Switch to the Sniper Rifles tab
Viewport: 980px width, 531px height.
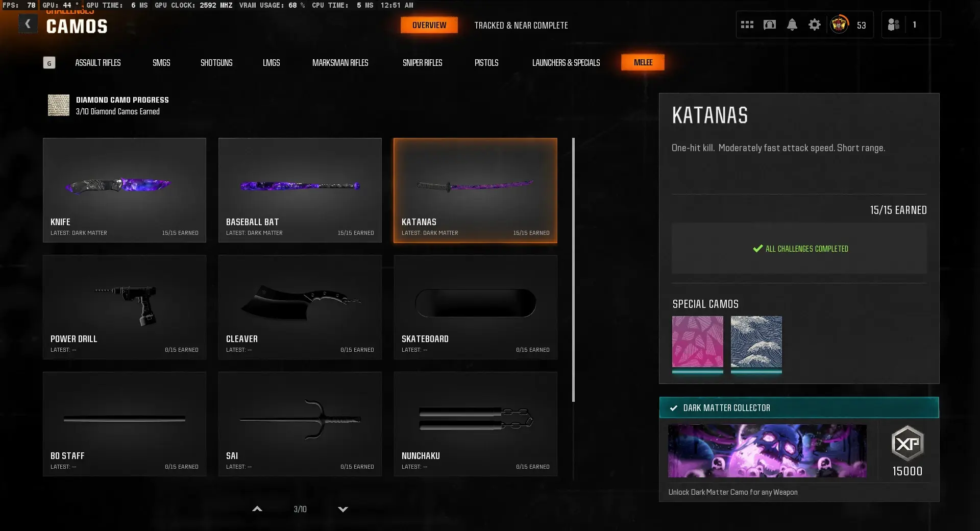coord(422,63)
